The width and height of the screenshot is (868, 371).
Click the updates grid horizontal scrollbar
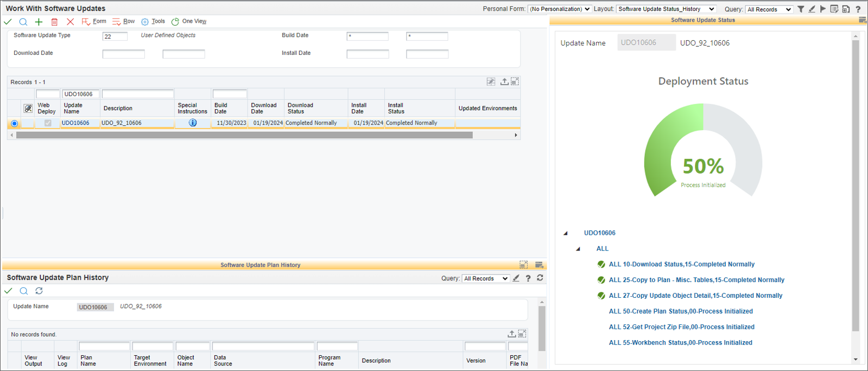point(244,135)
